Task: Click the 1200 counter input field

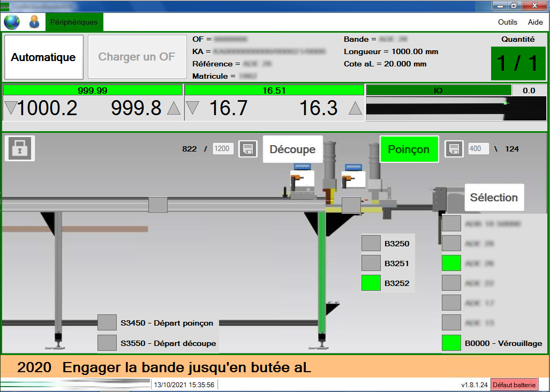Action: tap(223, 149)
